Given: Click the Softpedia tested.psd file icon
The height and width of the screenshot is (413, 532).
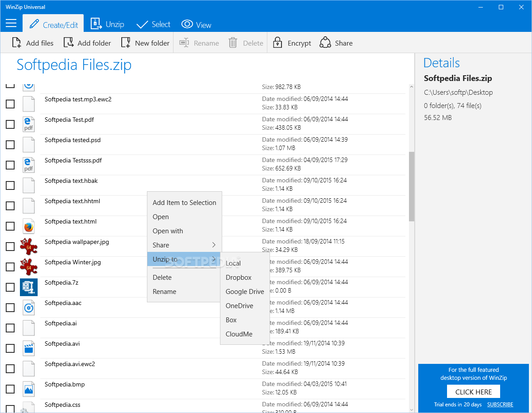Looking at the screenshot, I should click(29, 144).
